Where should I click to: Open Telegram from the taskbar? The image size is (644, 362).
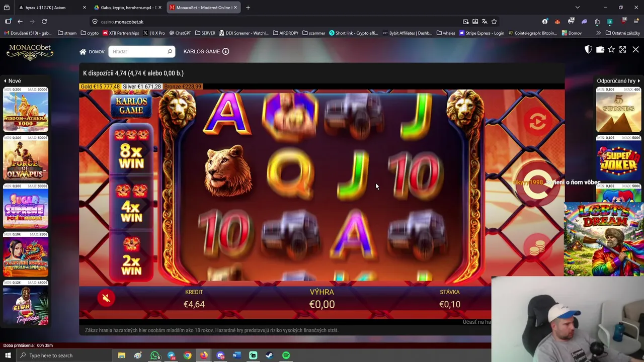pyautogui.click(x=171, y=355)
